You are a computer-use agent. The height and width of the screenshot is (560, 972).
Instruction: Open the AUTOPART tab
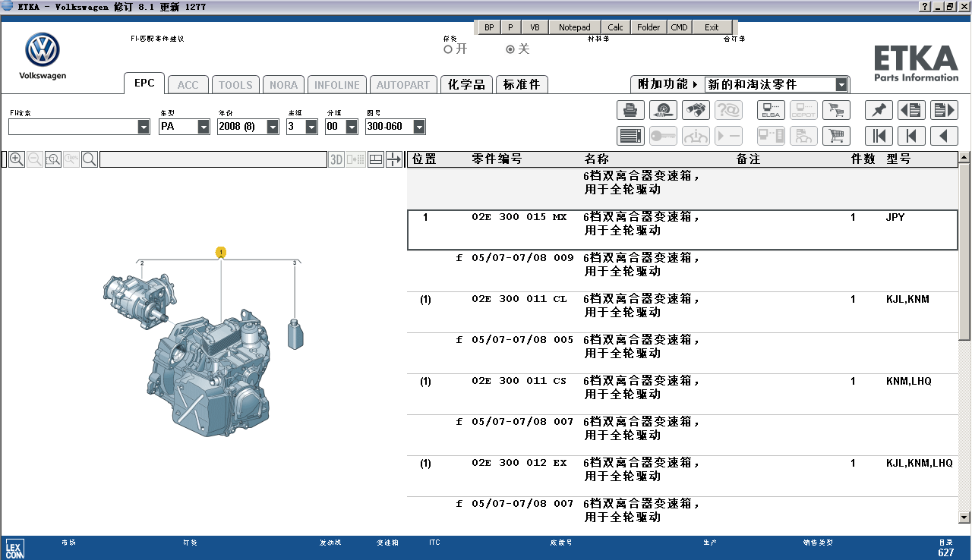pos(403,85)
